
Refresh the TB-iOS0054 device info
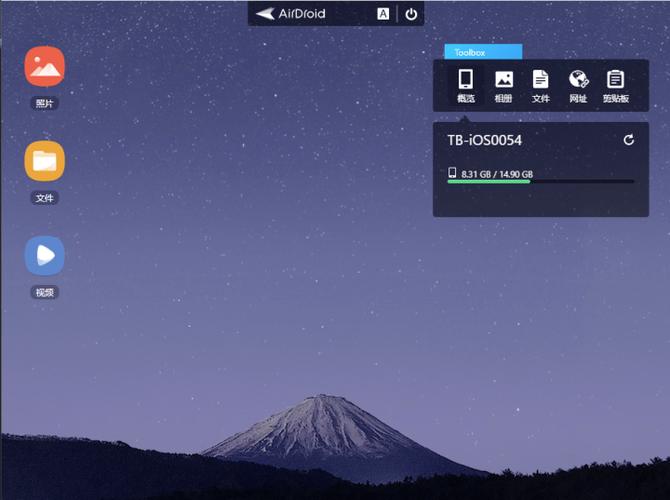(629, 140)
